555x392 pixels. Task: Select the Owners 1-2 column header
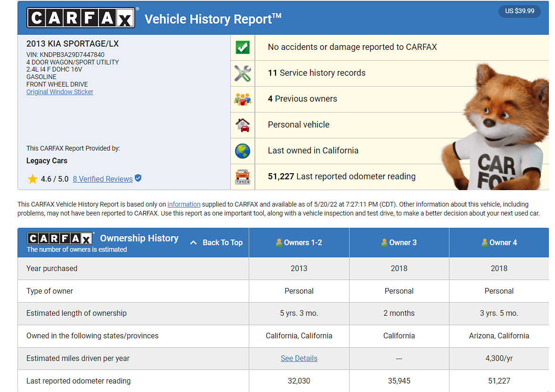299,243
